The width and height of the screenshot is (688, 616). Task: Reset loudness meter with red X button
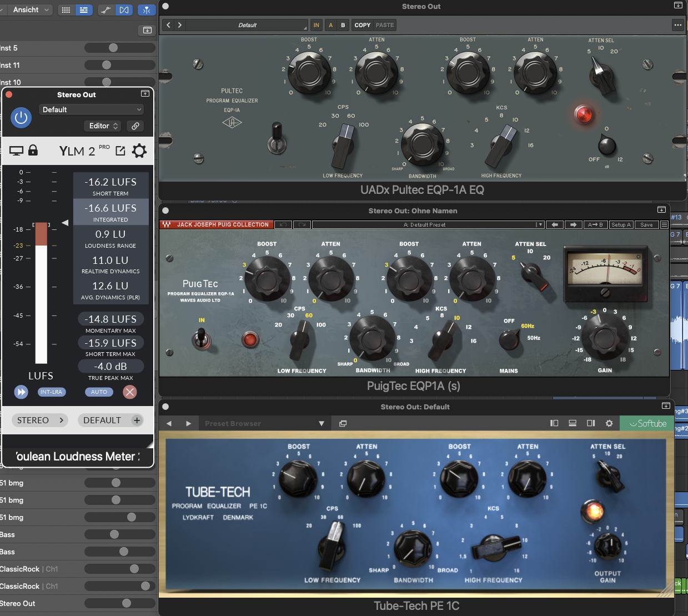(130, 392)
